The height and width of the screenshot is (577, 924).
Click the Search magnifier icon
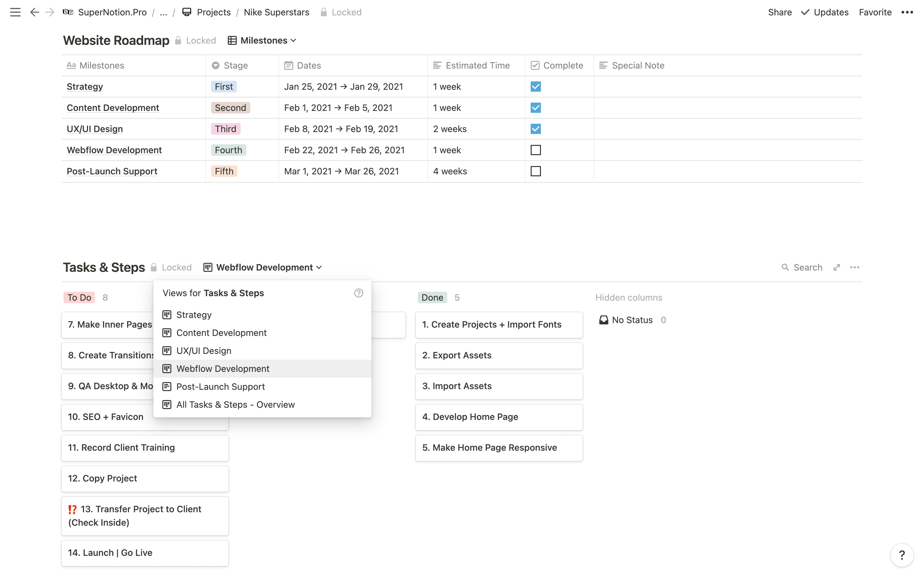point(785,268)
